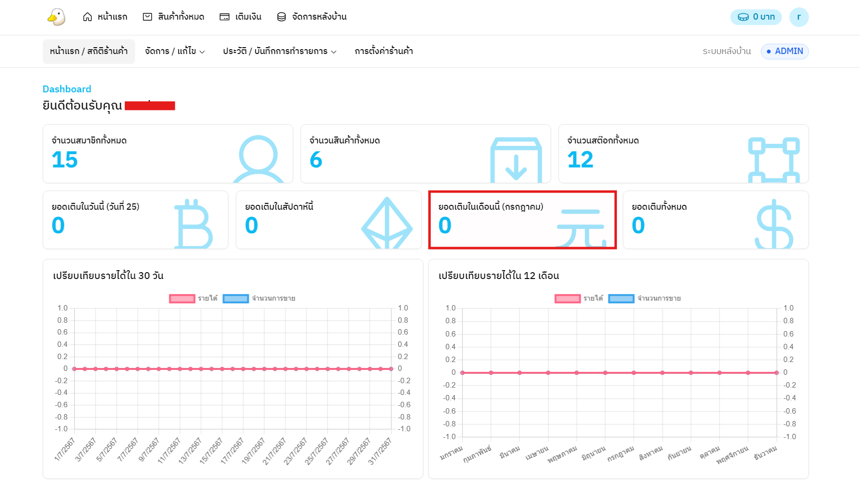
Task: Click the ADMIN badge
Action: 785,51
